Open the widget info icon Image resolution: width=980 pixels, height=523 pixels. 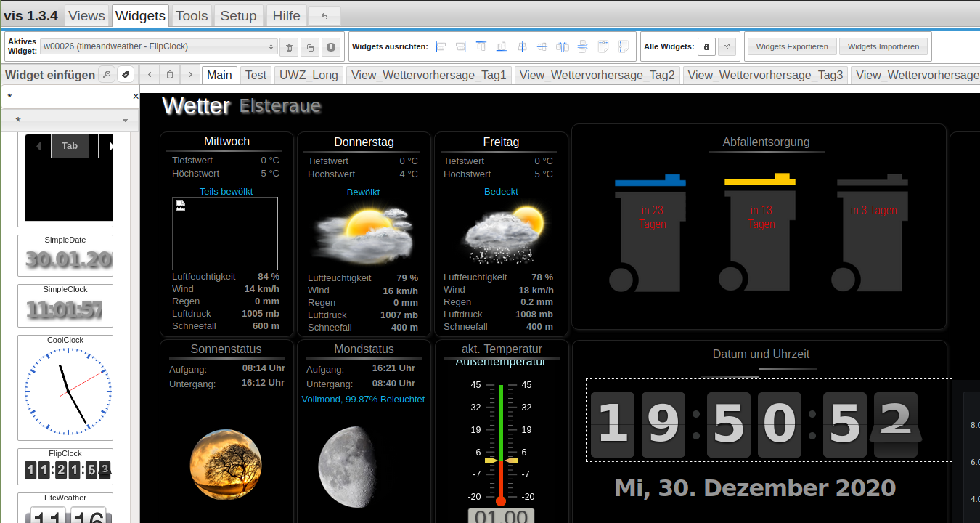[x=331, y=47]
